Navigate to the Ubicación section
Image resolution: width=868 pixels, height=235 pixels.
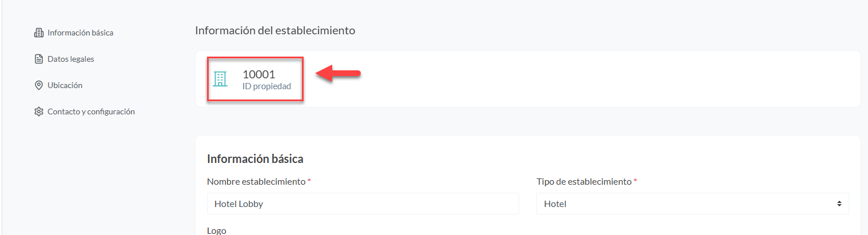point(65,85)
